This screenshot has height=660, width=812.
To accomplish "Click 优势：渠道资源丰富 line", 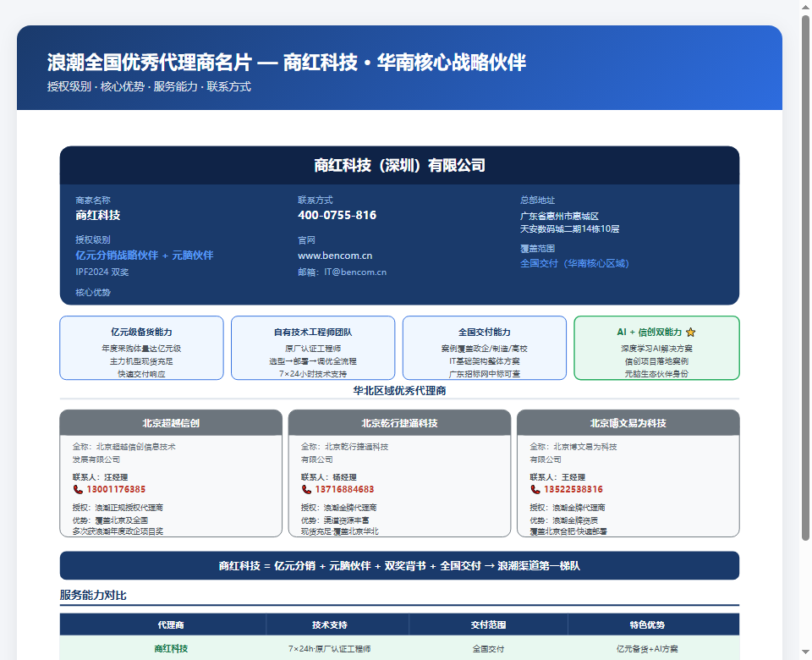I will tap(335, 520).
